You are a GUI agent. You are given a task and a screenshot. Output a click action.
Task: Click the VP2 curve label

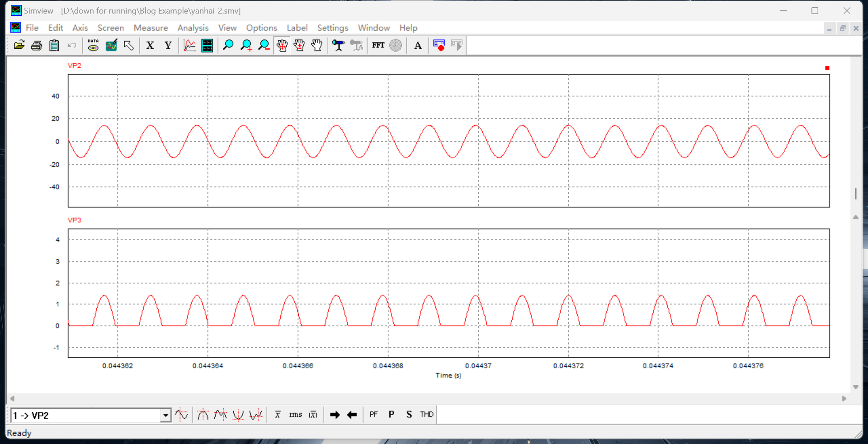coord(75,65)
